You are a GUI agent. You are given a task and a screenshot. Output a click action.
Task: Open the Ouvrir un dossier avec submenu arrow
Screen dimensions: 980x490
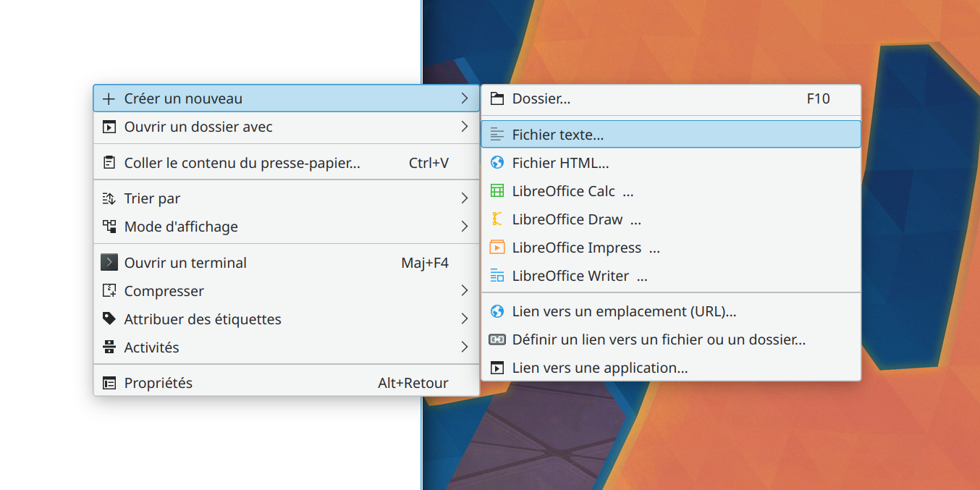464,127
